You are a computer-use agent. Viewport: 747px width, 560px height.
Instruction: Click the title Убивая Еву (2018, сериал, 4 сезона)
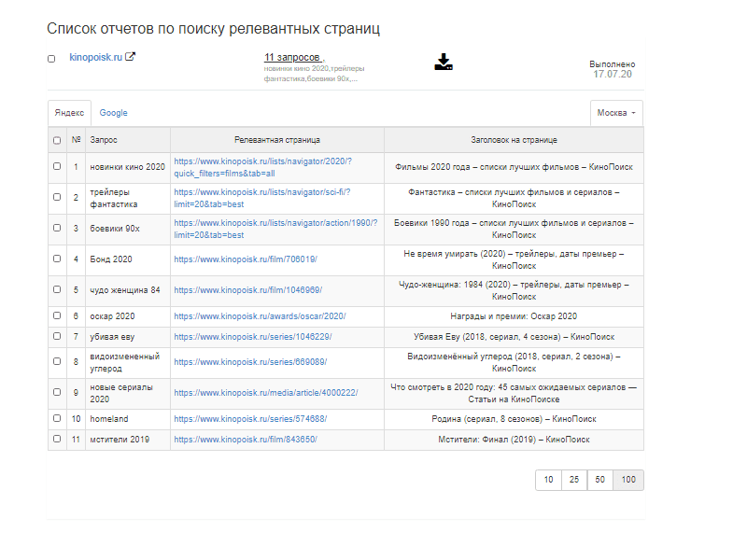pyautogui.click(x=486, y=337)
